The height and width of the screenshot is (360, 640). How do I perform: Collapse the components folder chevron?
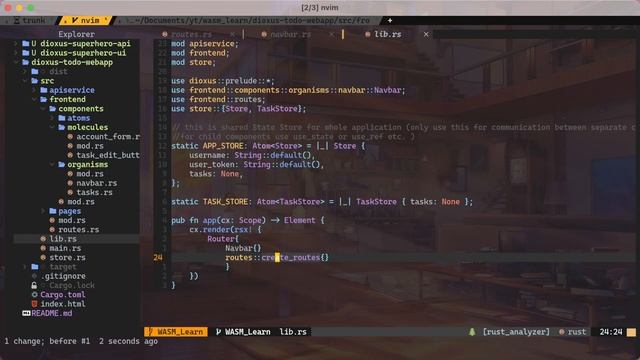(43, 109)
